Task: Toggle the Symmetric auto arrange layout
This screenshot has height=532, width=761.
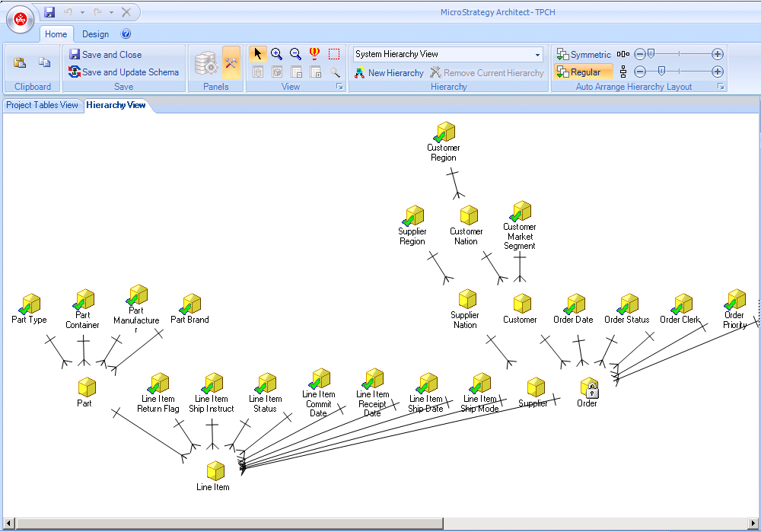Action: point(584,54)
